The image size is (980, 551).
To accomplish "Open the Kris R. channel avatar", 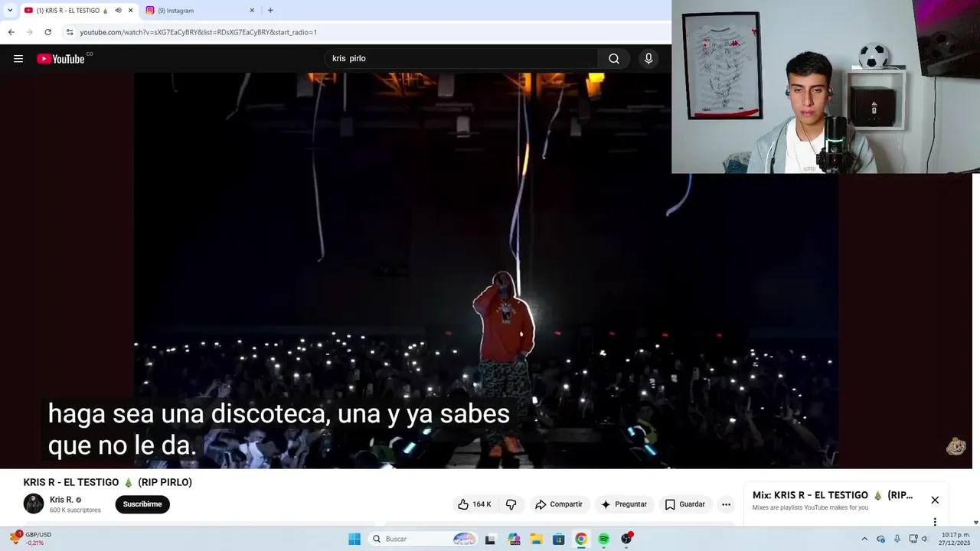I will pos(34,504).
